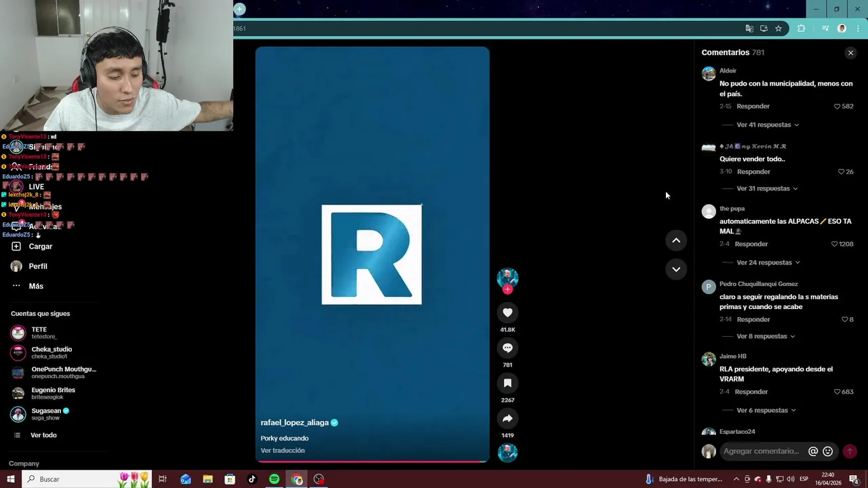The height and width of the screenshot is (488, 868).
Task: Show hidden system tray icons
Action: pyautogui.click(x=736, y=479)
